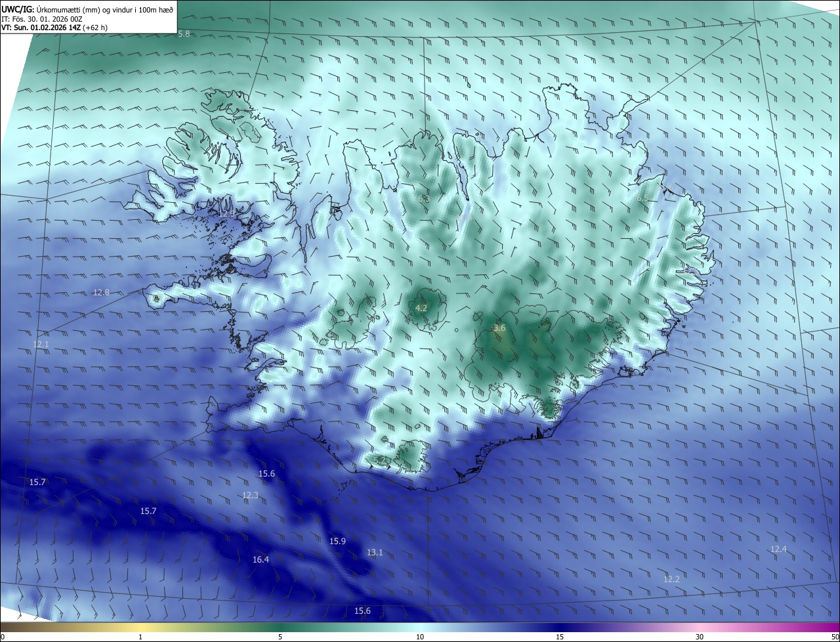This screenshot has width=840, height=642.
Task: Click the color scale tick labeled 15
Action: tap(560, 637)
